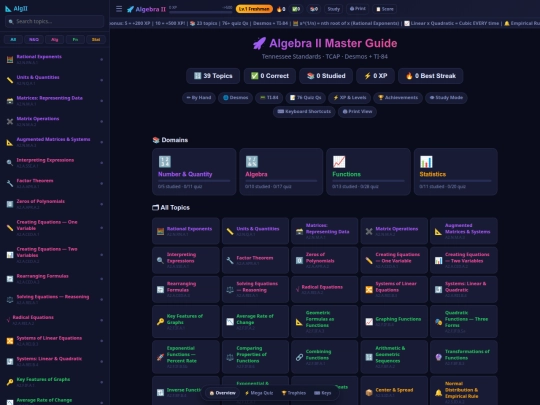Switch to the Keys bottom tab
Screen dimensions: 540x405
pyautogui.click(x=323, y=393)
